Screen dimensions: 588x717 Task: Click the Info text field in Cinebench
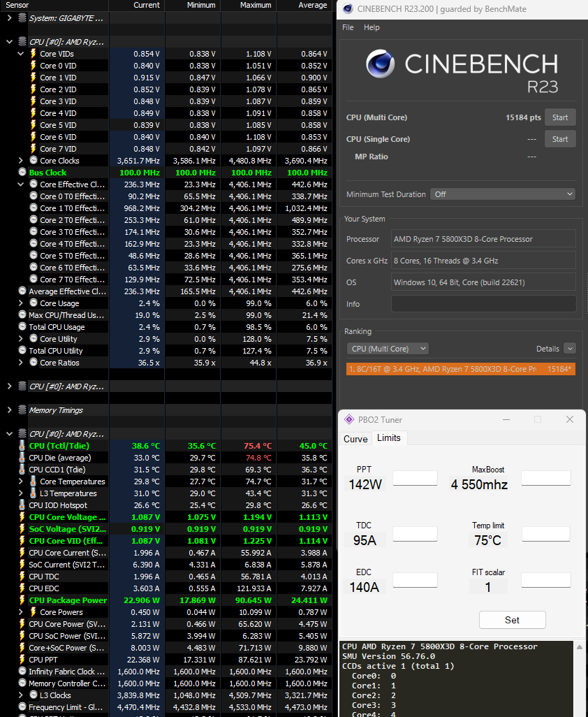tap(484, 304)
